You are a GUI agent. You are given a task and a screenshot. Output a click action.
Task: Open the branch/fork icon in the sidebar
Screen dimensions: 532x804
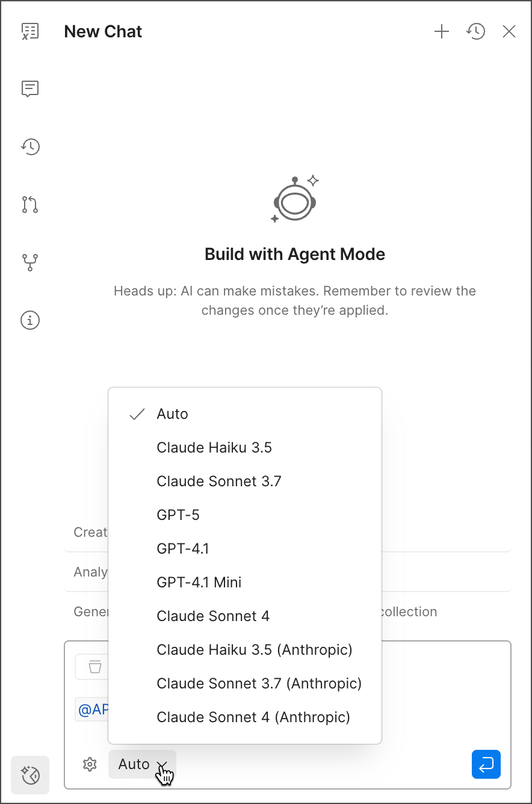30,262
